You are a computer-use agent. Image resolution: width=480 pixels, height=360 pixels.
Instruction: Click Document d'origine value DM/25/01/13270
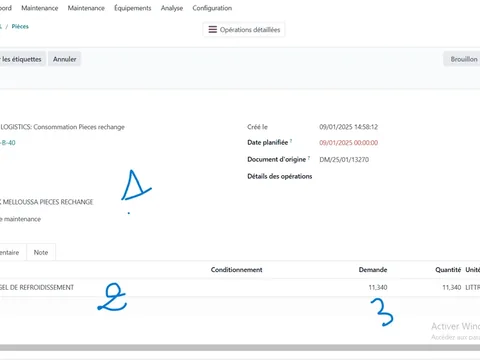tap(344, 159)
